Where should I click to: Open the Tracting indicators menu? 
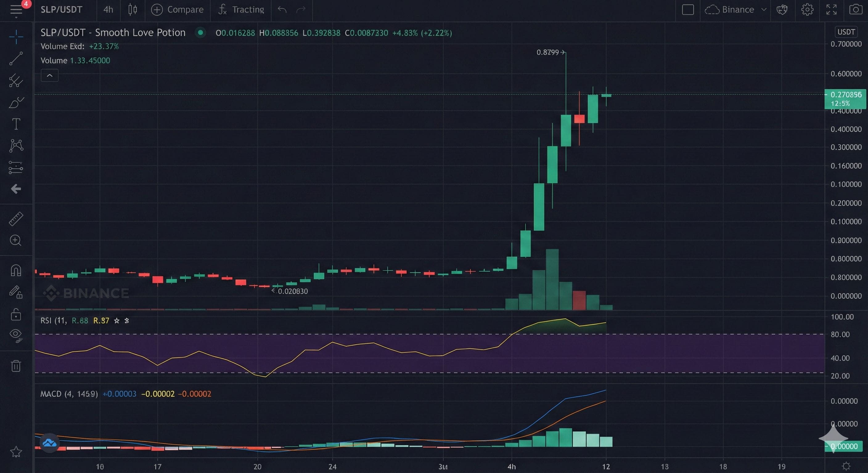point(241,10)
